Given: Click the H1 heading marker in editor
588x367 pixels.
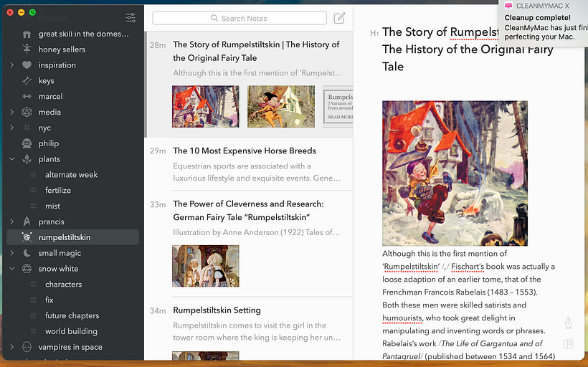Looking at the screenshot, I should point(374,34).
